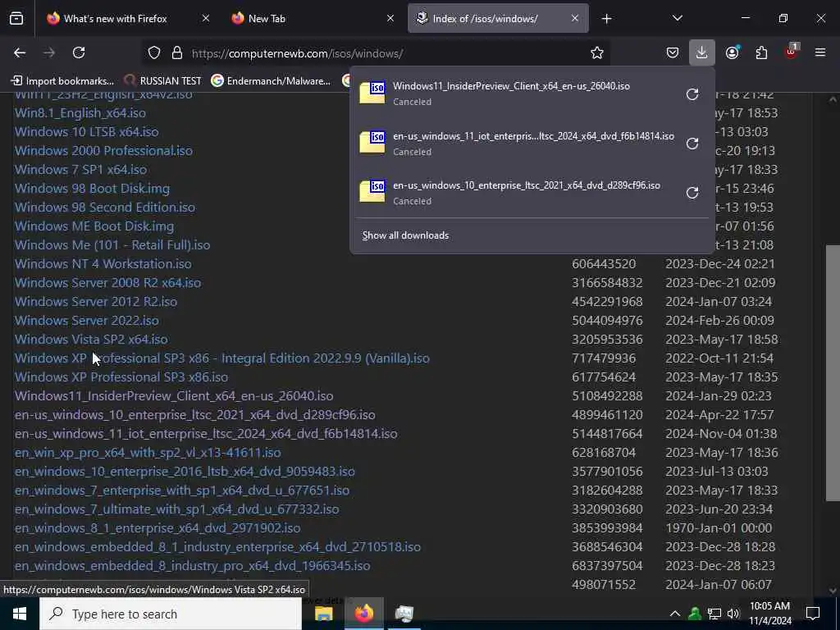Open the Extensions puzzle icon
The width and height of the screenshot is (840, 630).
tap(761, 52)
